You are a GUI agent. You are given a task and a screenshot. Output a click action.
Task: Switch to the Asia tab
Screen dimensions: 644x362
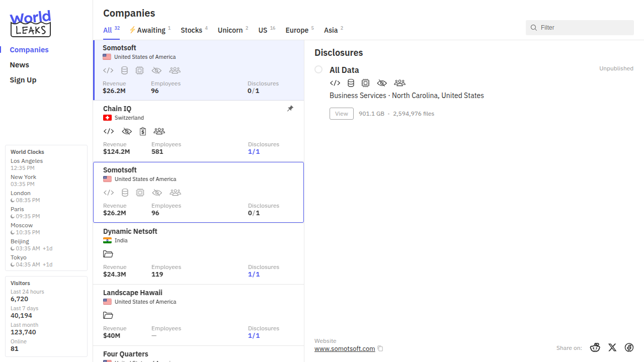coord(334,30)
